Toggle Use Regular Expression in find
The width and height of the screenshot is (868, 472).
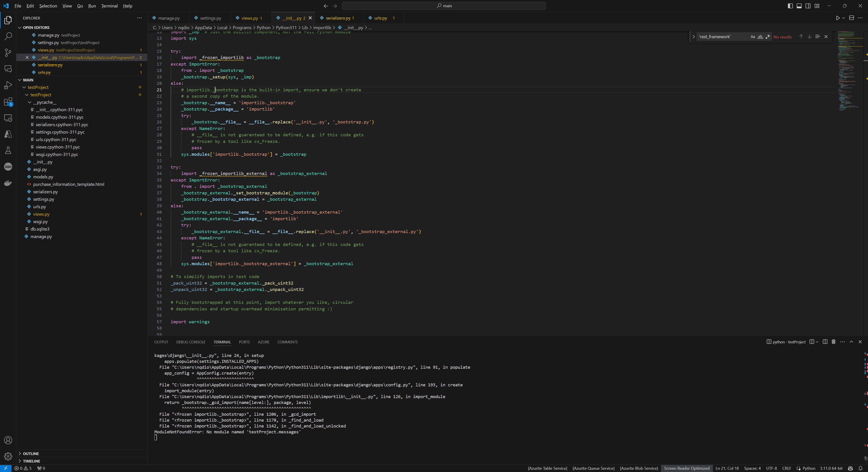pos(768,37)
